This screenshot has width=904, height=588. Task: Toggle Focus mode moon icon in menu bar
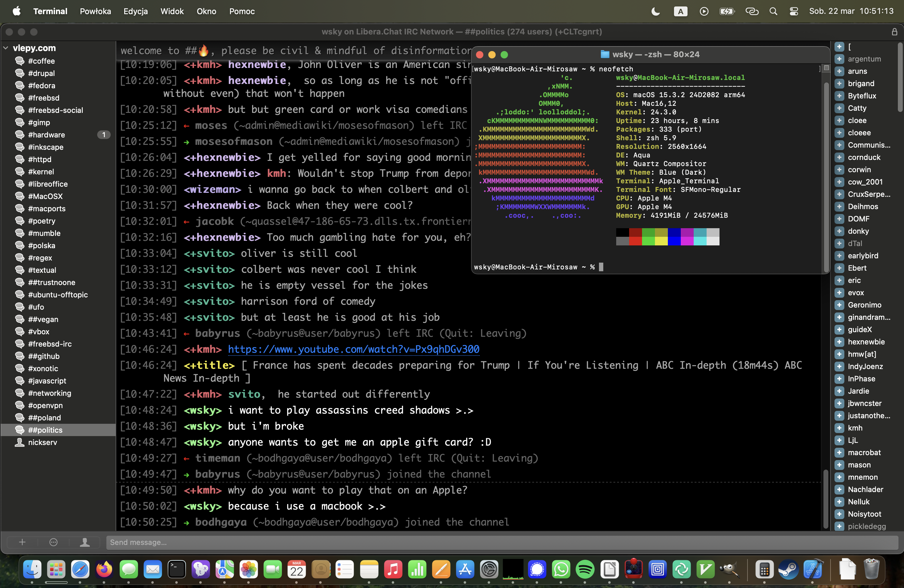[x=655, y=11]
